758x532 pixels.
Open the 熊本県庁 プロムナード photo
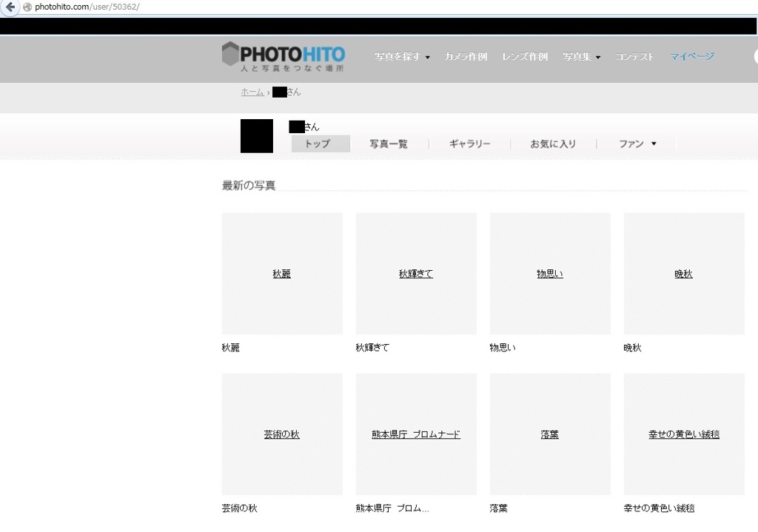[x=416, y=434]
